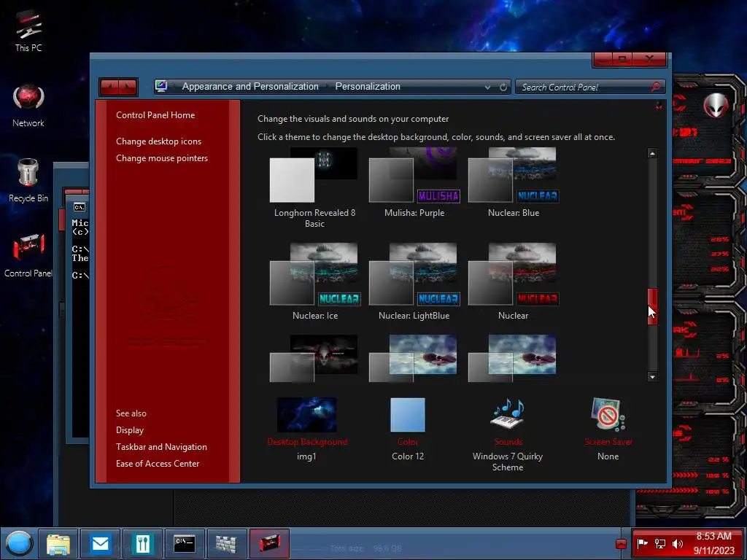
Task: Click the Forward navigation arrow
Action: pyautogui.click(x=128, y=87)
